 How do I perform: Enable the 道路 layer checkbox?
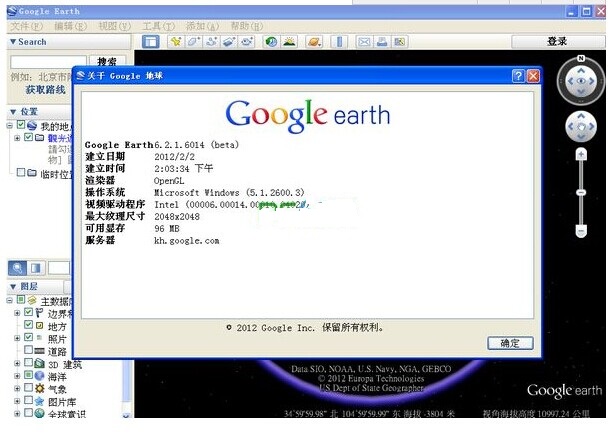28,349
